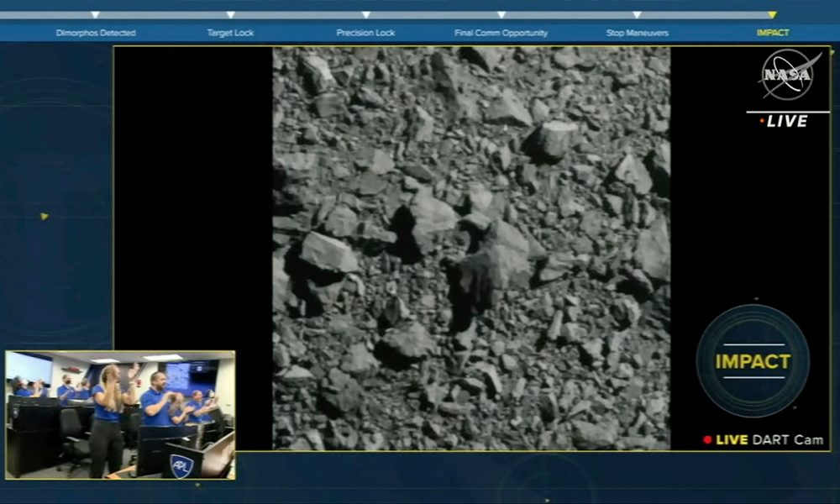840x504 pixels.
Task: Select the marker above Precision Lock
Action: pyautogui.click(x=365, y=14)
